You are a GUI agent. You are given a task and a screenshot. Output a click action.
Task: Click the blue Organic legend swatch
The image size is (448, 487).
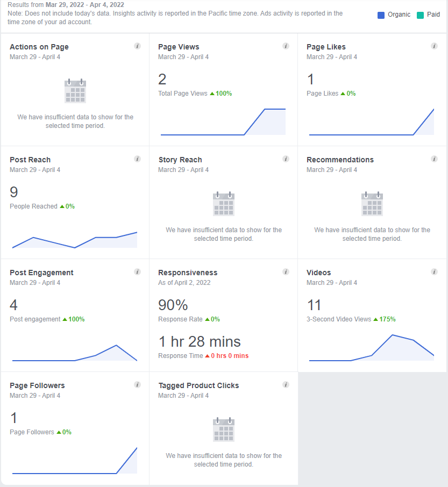click(x=381, y=15)
